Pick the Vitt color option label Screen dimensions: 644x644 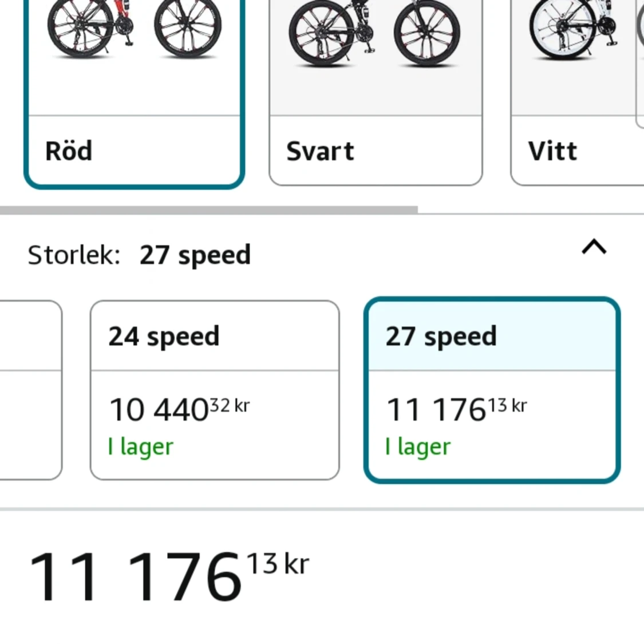pyautogui.click(x=552, y=151)
